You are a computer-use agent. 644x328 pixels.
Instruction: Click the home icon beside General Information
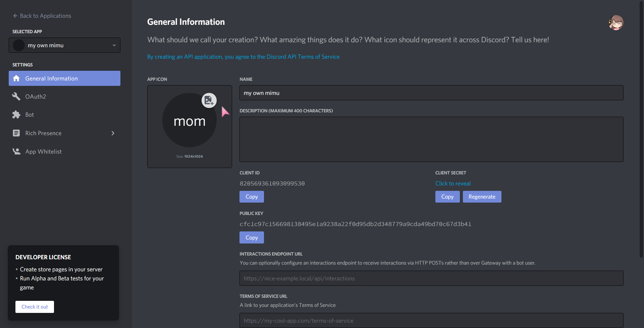click(x=16, y=78)
